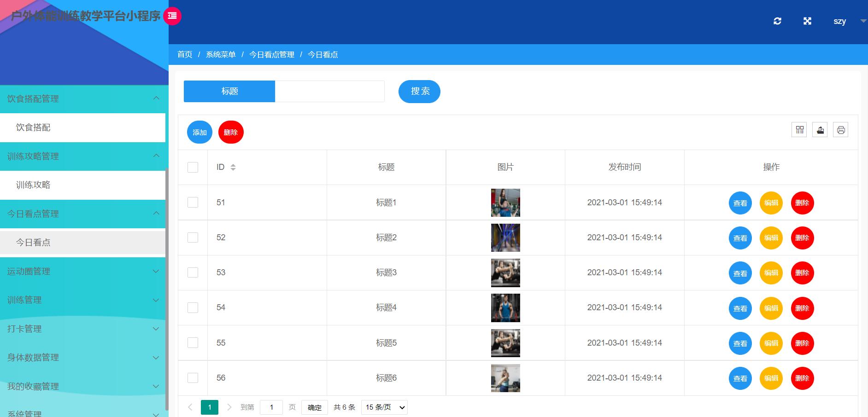Click the 添加 button to add entry
This screenshot has width=868, height=417.
tap(199, 132)
